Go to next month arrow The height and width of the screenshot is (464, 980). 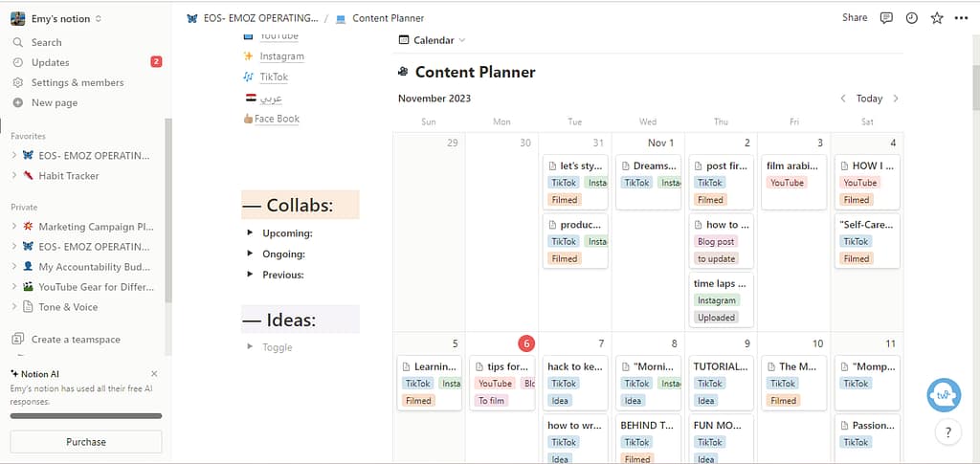(896, 99)
